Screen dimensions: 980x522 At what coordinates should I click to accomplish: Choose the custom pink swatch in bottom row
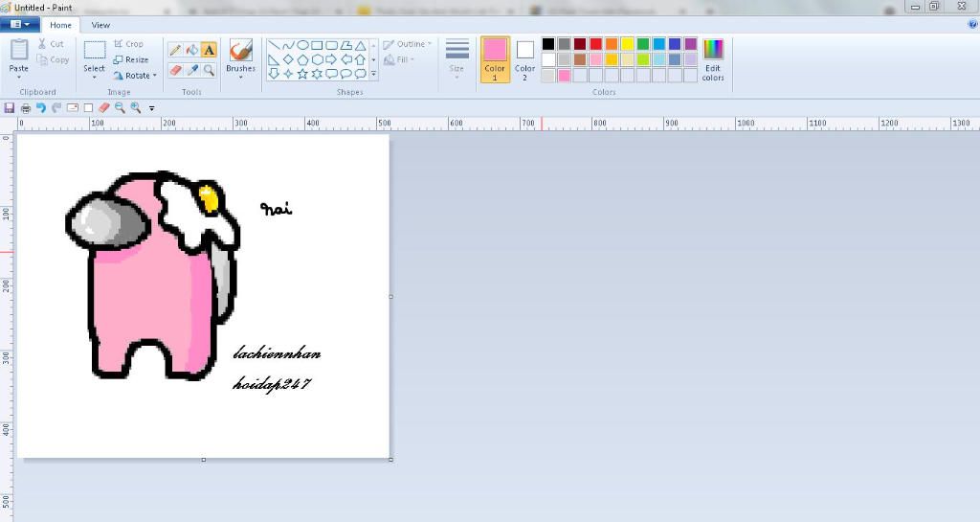[564, 76]
